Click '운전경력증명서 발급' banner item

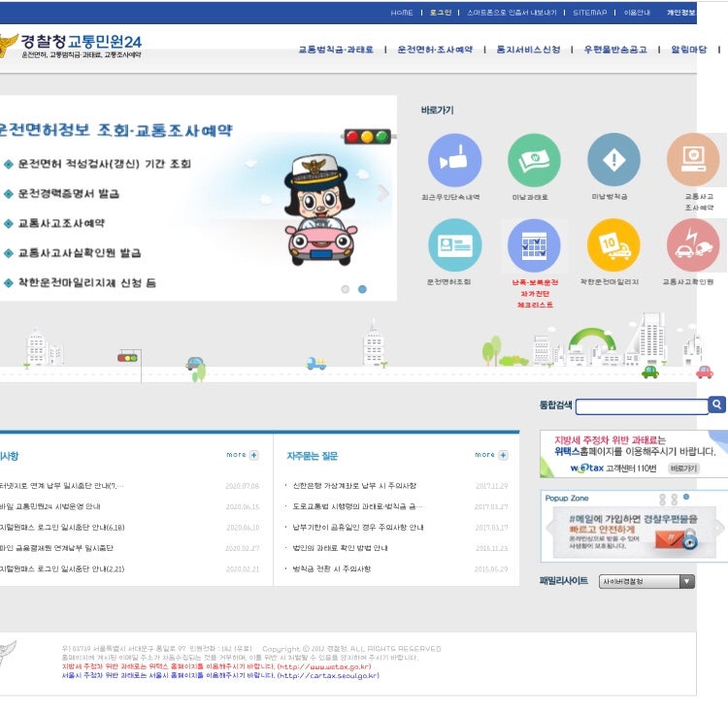click(69, 193)
